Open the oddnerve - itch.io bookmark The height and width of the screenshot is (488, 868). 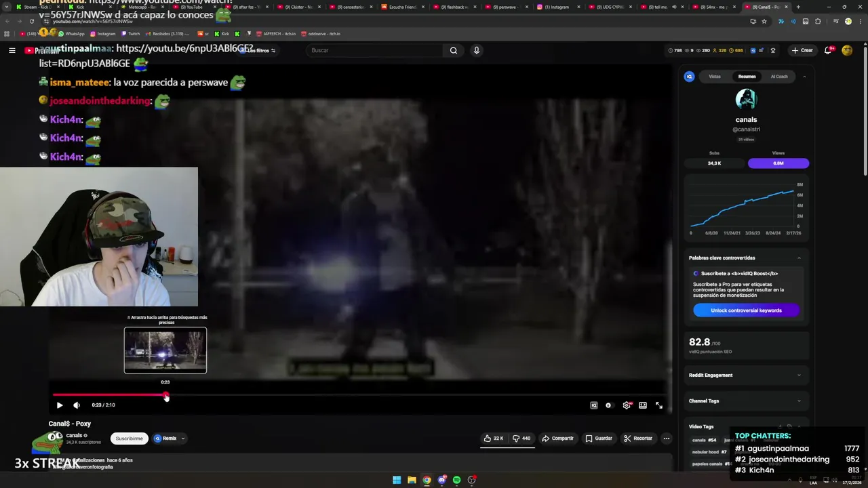click(x=321, y=34)
